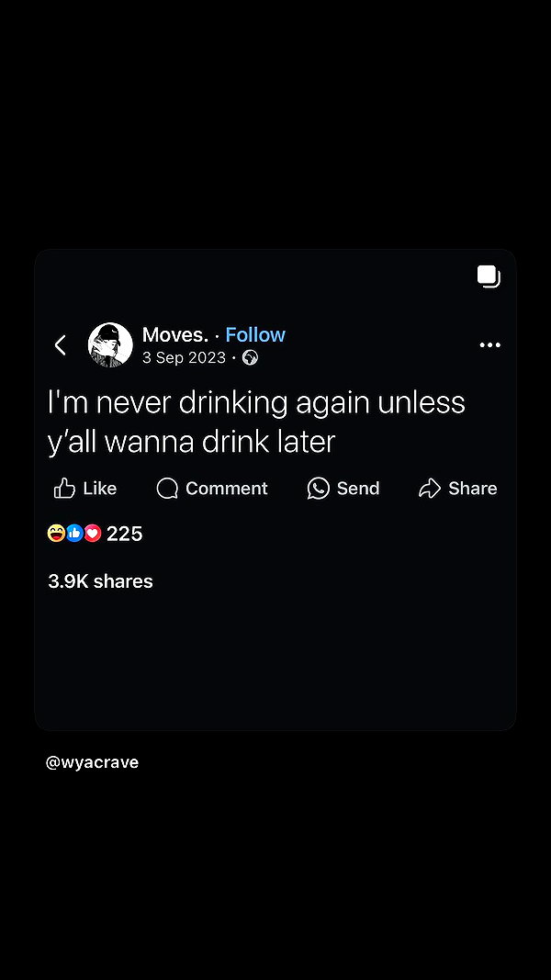Image resolution: width=551 pixels, height=980 pixels.
Task: Click the Moves. page name
Action: (175, 335)
